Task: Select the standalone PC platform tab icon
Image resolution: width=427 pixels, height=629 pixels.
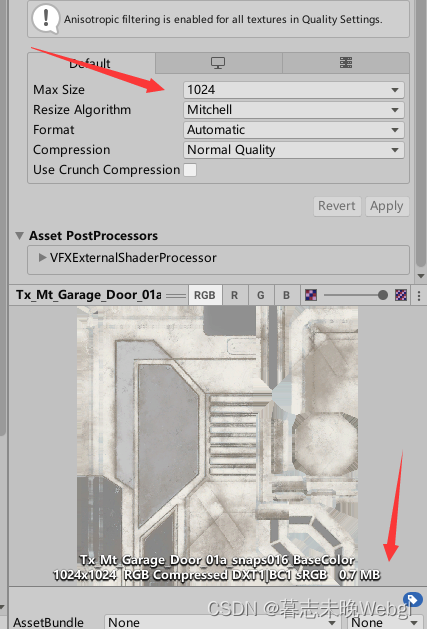Action: click(218, 63)
